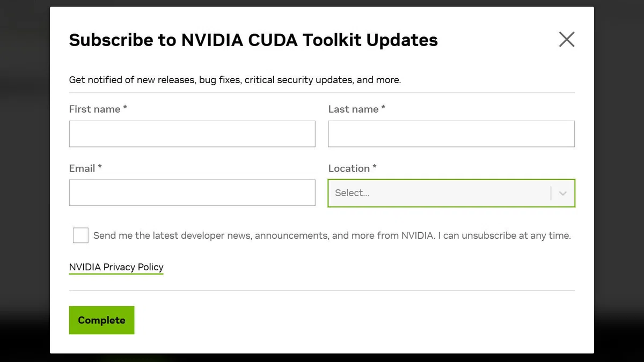Viewport: 644px width, 362px height.
Task: Click the 'Email *' field label
Action: 85,168
